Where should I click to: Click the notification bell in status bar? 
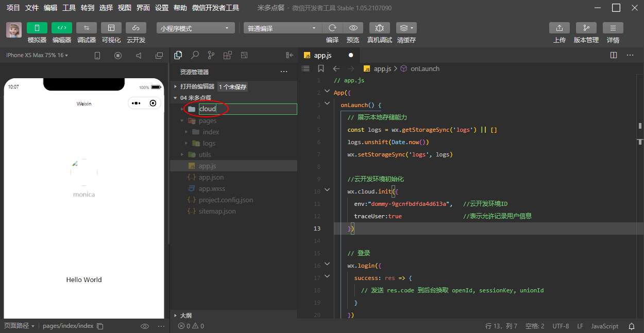[x=632, y=326]
